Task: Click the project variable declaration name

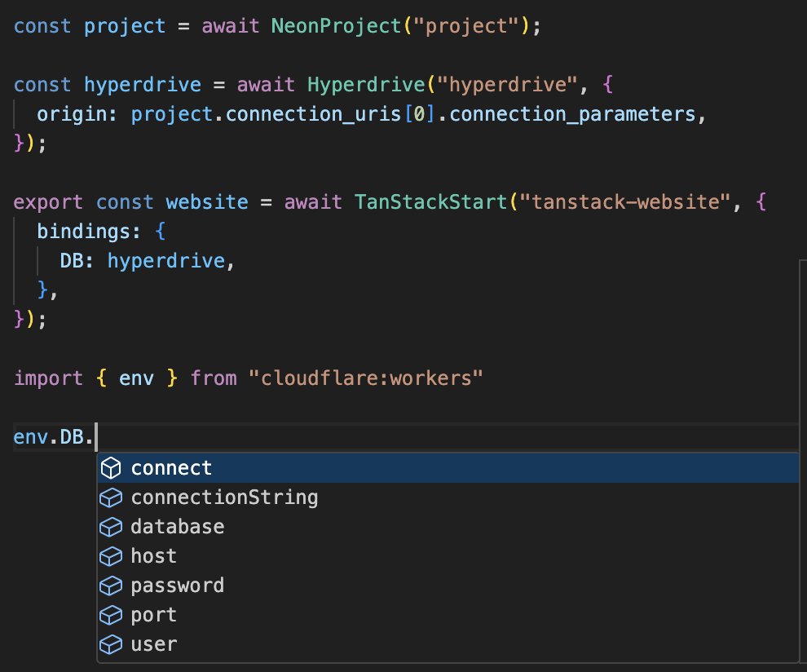Action: point(125,26)
